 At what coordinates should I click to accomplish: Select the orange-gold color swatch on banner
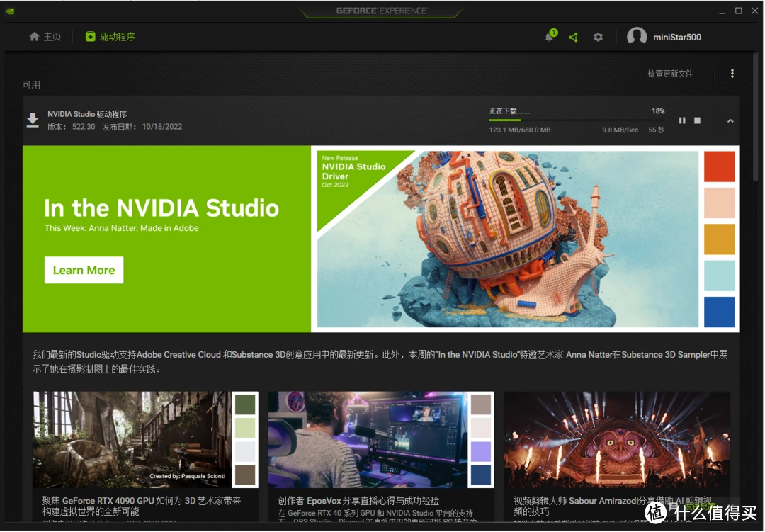719,239
